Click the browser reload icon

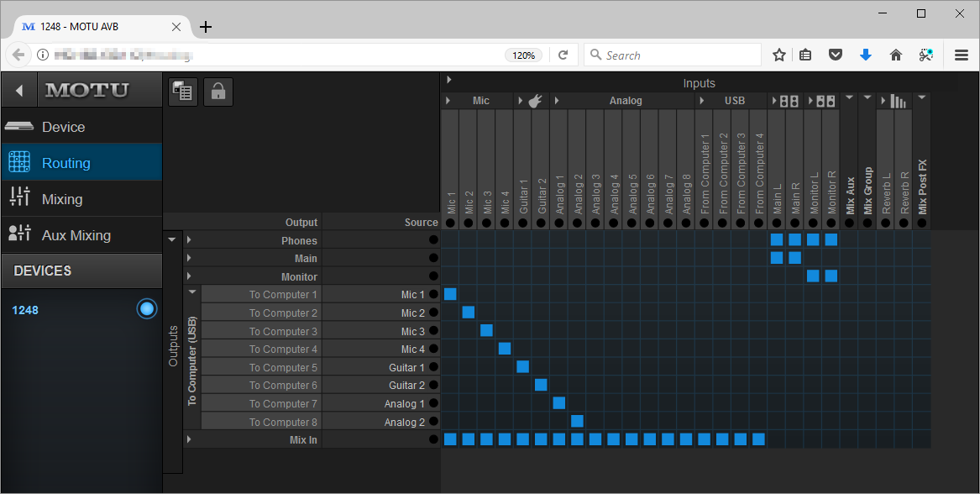click(563, 55)
